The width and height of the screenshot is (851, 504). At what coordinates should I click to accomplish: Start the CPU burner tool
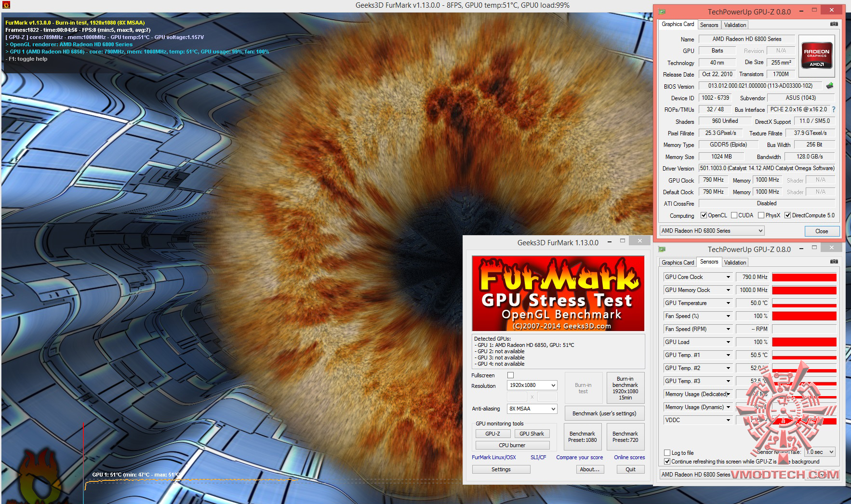512,445
